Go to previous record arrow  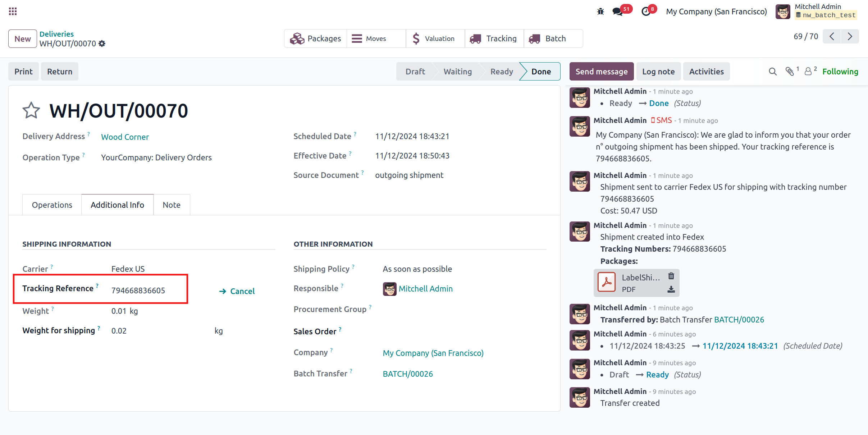(832, 36)
